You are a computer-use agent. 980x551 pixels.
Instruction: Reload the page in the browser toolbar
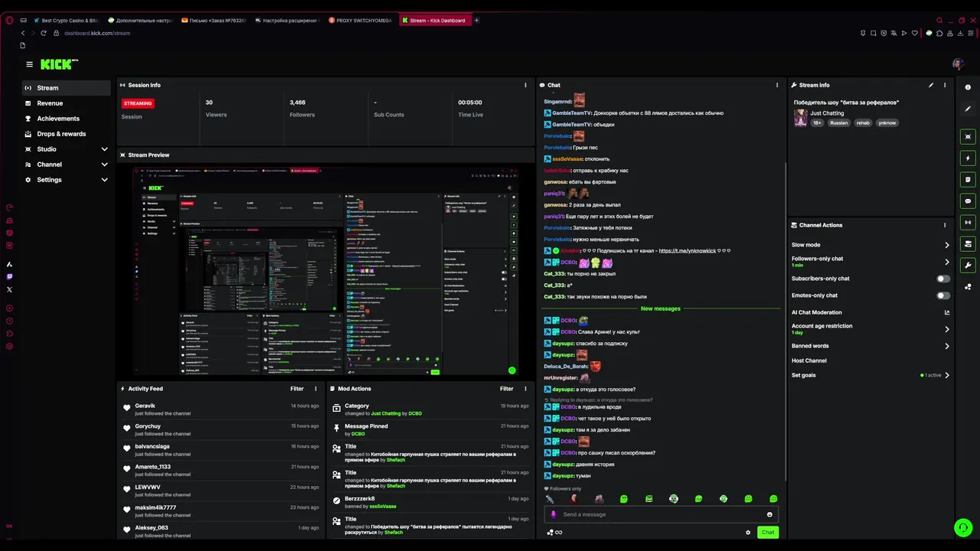[43, 33]
